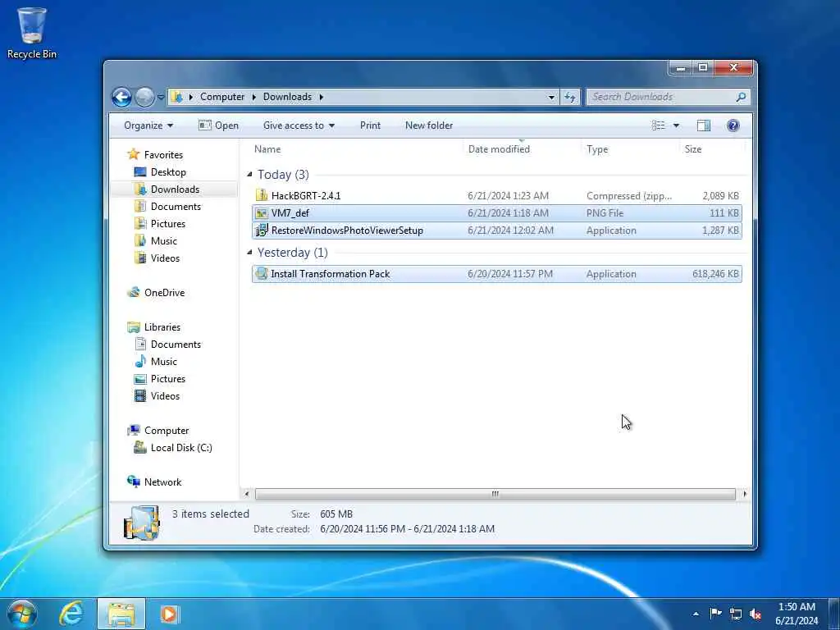Click the Forward navigation arrow button

click(144, 97)
